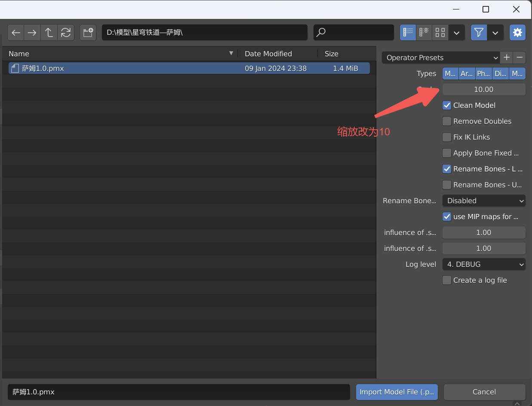The width and height of the screenshot is (532, 406).
Task: Cancel the import dialog
Action: click(x=484, y=392)
